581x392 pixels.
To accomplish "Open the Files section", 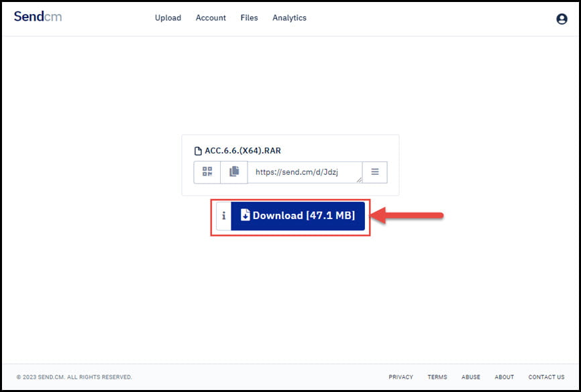I will click(249, 18).
